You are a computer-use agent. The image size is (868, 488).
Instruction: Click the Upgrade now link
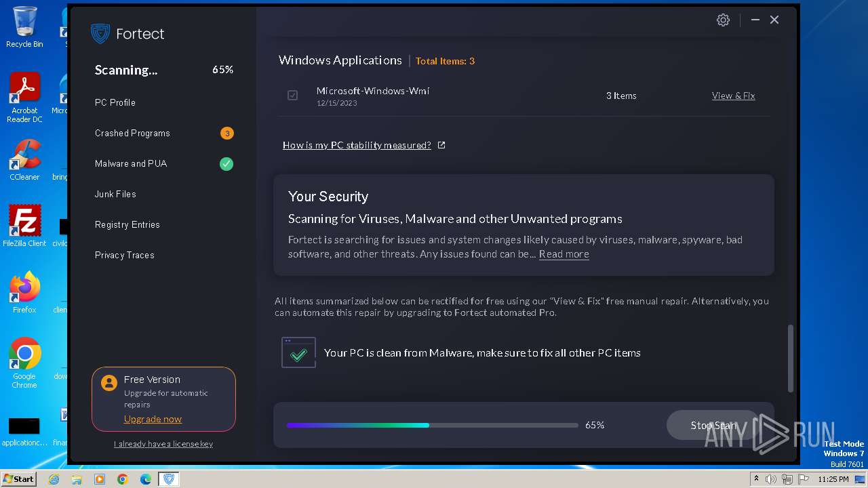coord(153,420)
